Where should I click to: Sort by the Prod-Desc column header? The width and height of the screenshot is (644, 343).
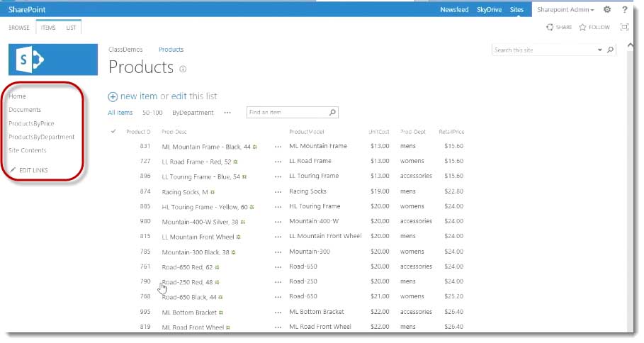click(174, 132)
